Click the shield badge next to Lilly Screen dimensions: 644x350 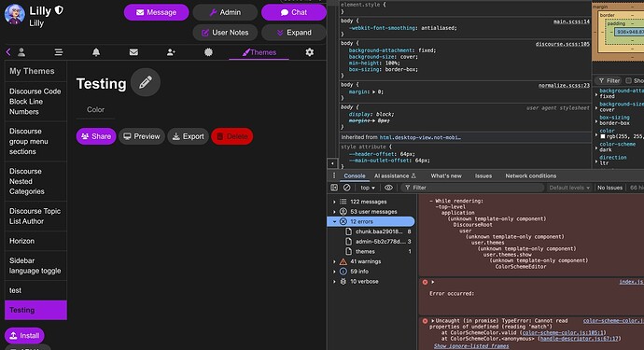(59, 10)
